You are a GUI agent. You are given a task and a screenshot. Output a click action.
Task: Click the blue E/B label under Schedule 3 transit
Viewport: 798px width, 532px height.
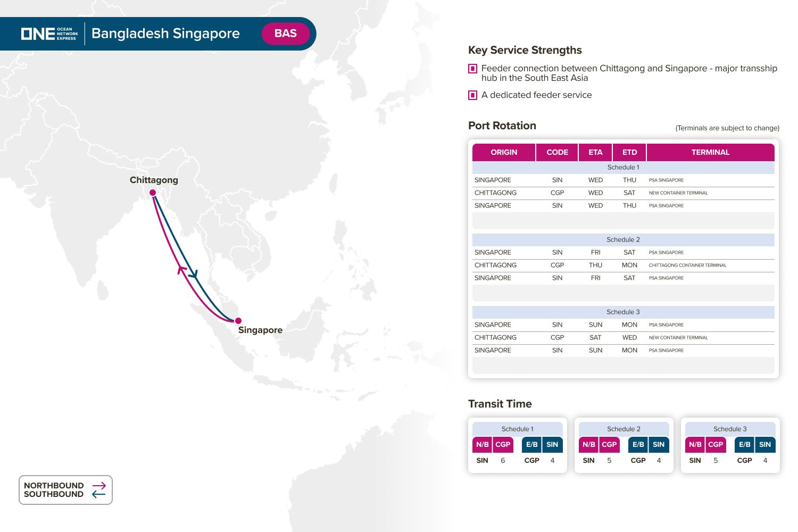click(x=745, y=445)
